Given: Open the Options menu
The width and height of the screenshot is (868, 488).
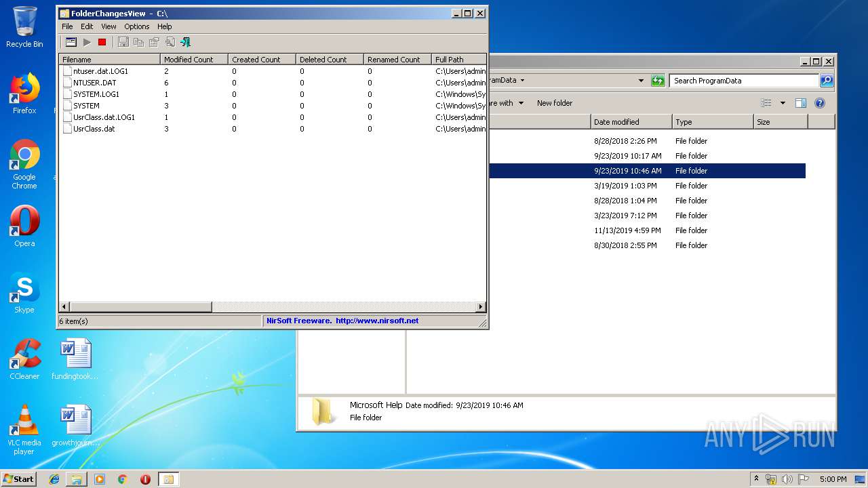Looking at the screenshot, I should 136,26.
